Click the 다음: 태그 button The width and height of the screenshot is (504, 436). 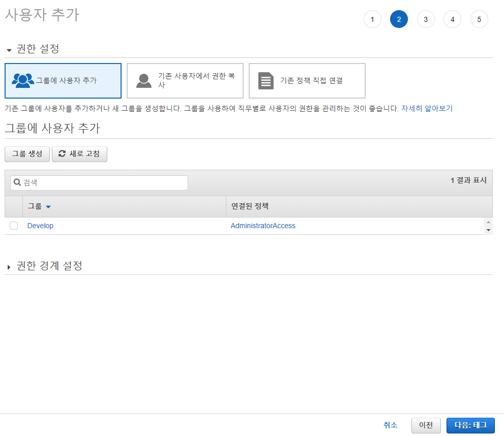[470, 425]
